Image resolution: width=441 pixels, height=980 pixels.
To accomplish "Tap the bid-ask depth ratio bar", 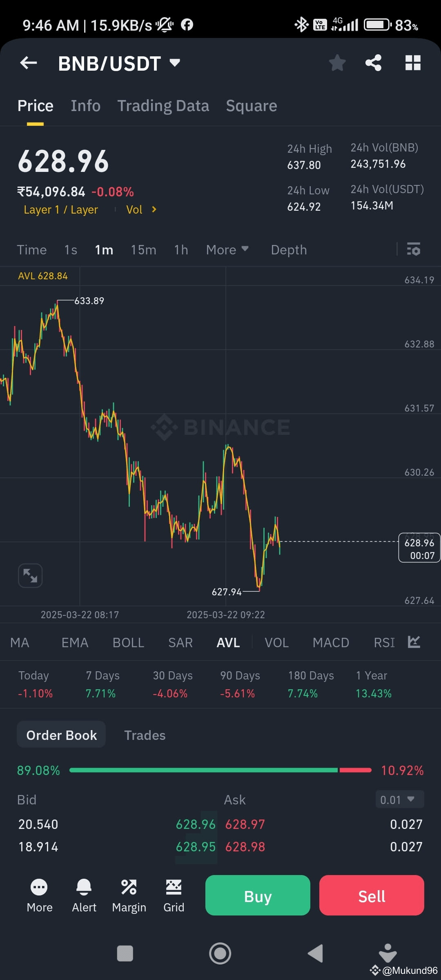I will (x=220, y=770).
